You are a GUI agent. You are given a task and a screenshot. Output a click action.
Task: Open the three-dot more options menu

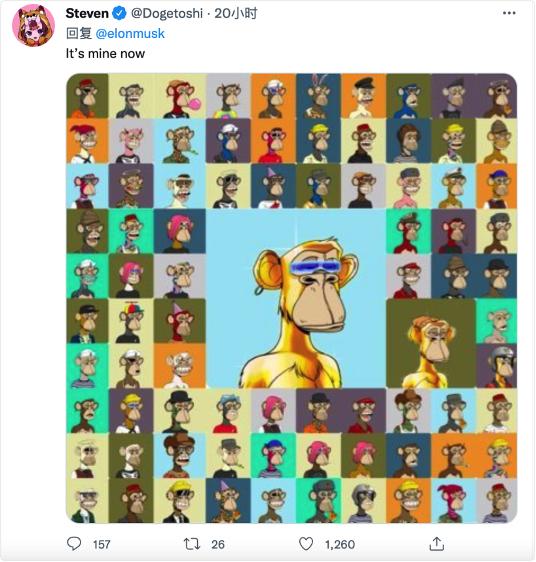click(x=509, y=13)
